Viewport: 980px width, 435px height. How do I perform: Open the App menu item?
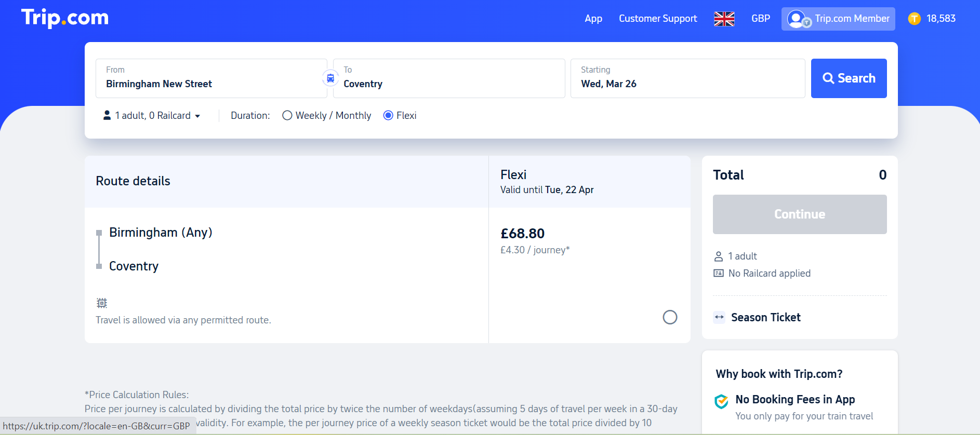593,19
